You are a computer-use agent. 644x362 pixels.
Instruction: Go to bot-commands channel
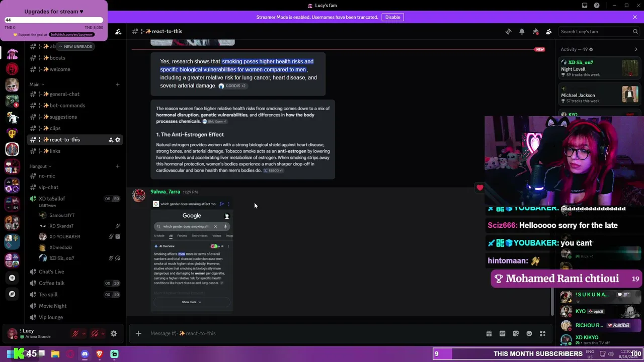(74, 106)
